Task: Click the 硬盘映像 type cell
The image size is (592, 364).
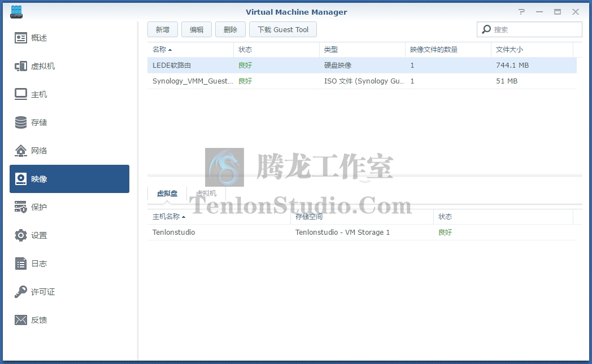Action: [338, 65]
